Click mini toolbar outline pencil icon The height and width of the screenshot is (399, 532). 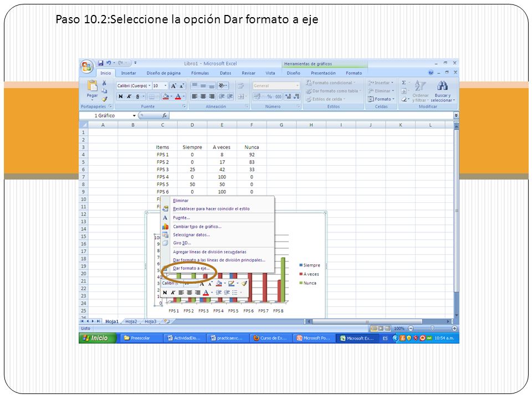pyautogui.click(x=232, y=283)
